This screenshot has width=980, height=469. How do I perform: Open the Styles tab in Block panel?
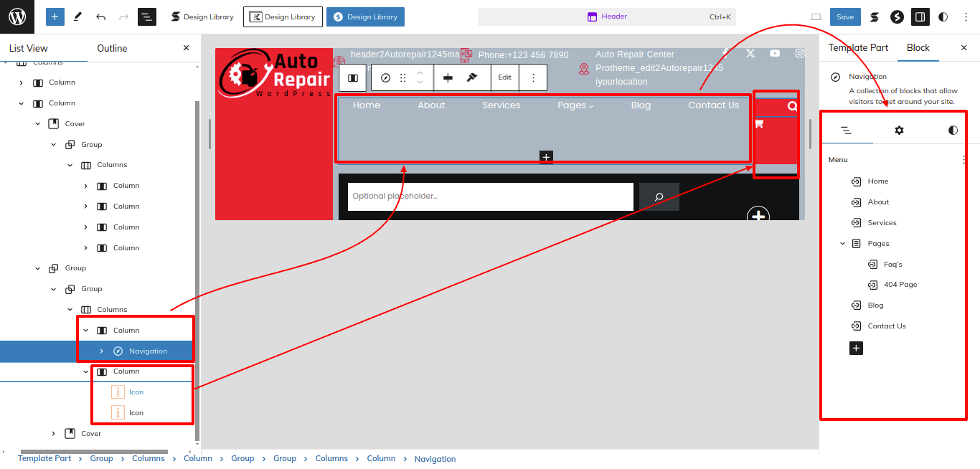pyautogui.click(x=953, y=131)
